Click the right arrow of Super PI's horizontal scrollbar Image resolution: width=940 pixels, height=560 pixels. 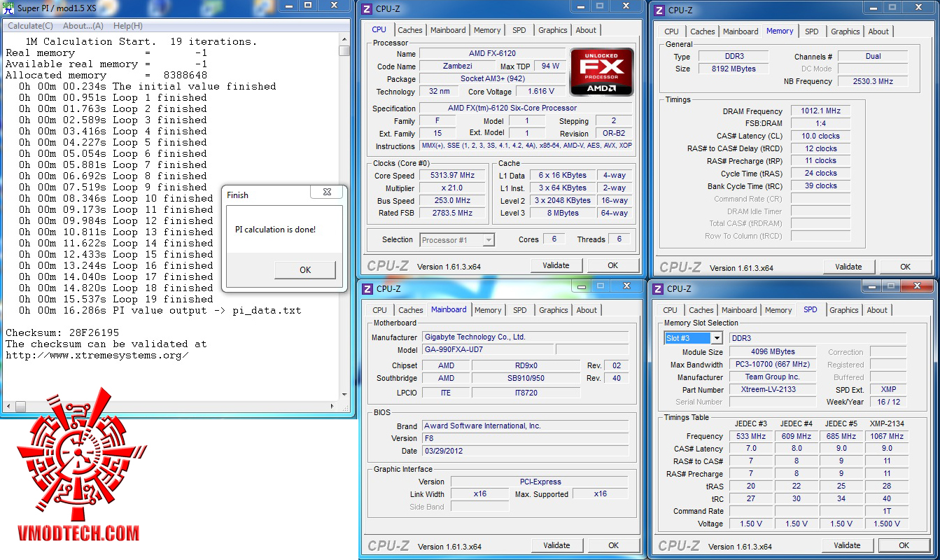click(x=332, y=407)
